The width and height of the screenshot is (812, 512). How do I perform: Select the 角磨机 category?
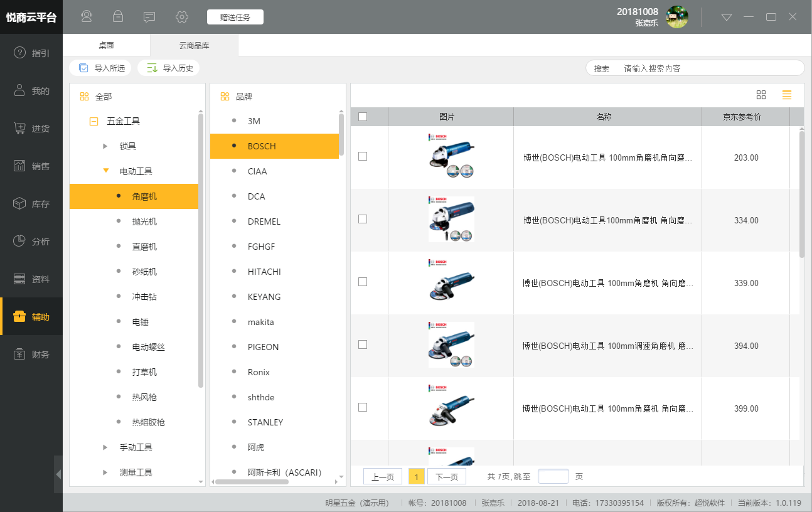coord(134,196)
